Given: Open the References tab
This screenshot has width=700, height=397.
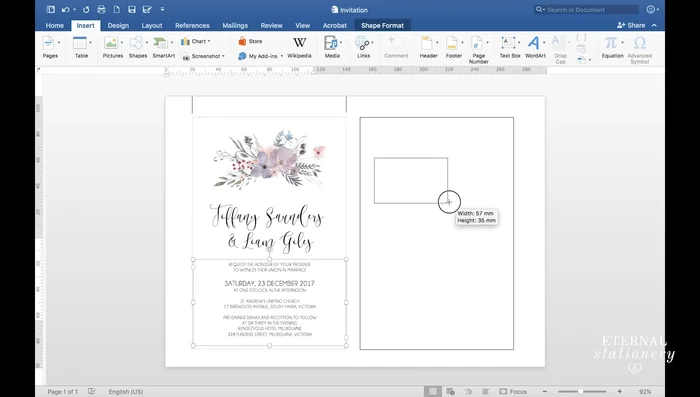Looking at the screenshot, I should point(192,25).
